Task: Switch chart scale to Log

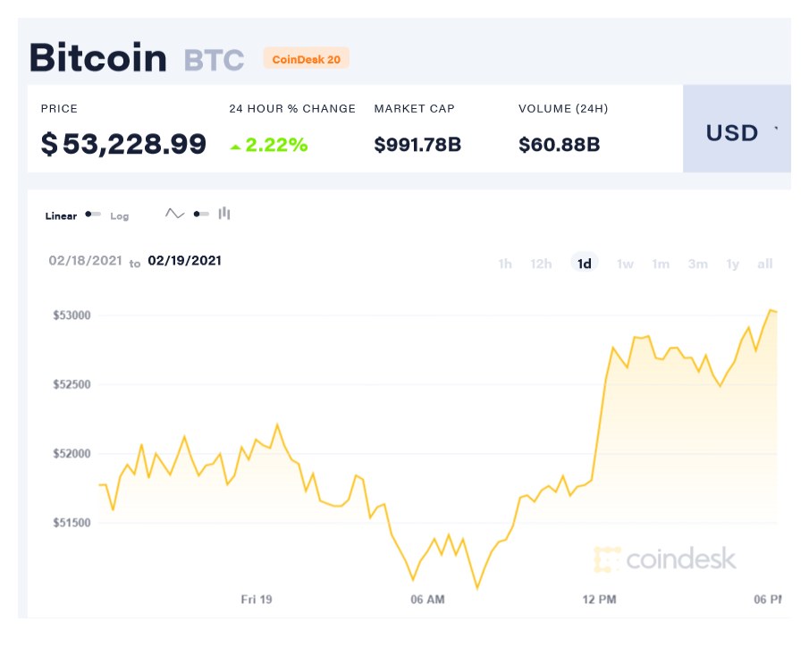Action: pyautogui.click(x=119, y=216)
